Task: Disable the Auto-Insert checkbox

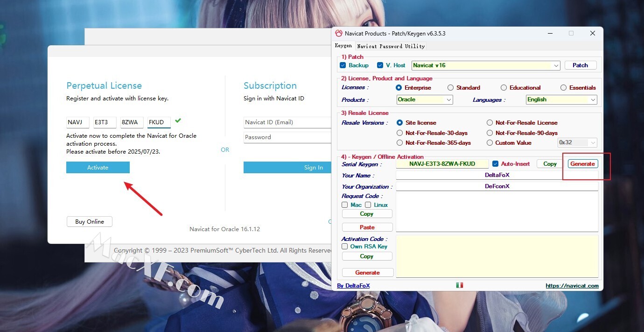Action: tap(496, 164)
